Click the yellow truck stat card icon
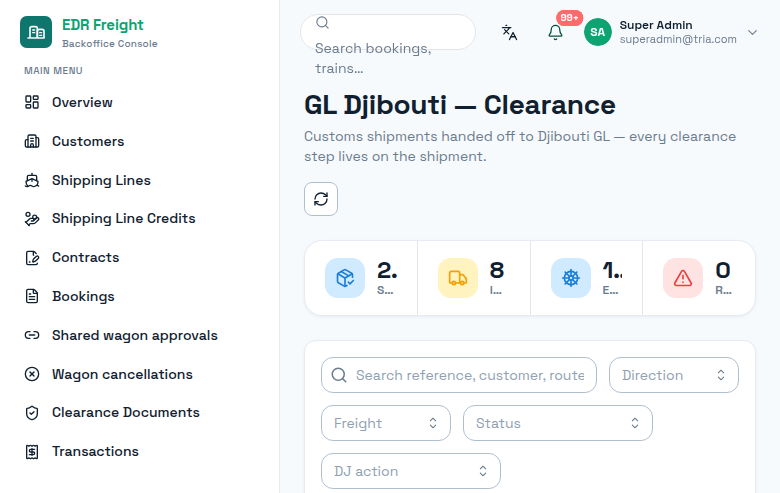The height and width of the screenshot is (493, 780). [458, 278]
